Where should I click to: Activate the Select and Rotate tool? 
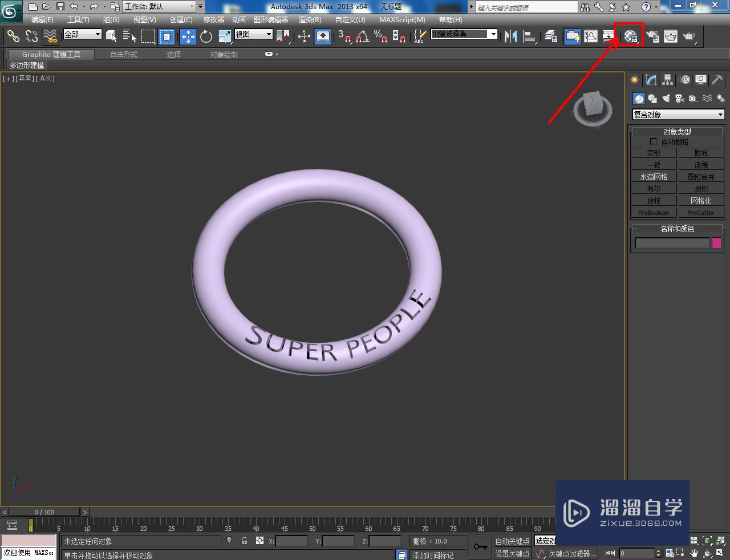point(206,36)
